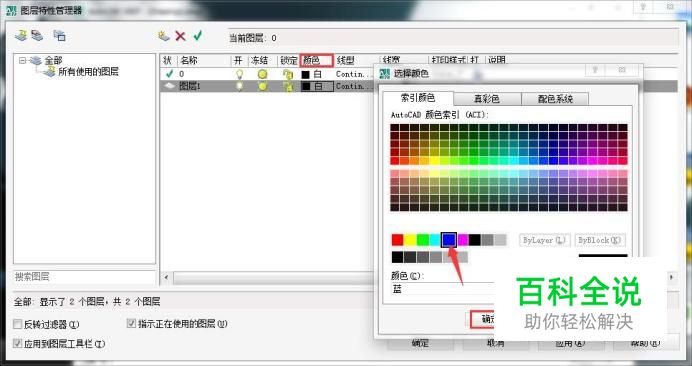692x366 pixels.
Task: Select 所有使用的图层 in the filter tree
Action: [88, 72]
